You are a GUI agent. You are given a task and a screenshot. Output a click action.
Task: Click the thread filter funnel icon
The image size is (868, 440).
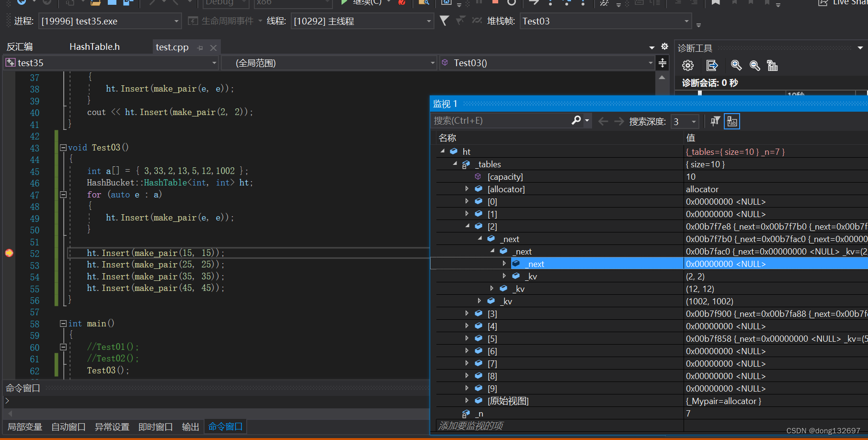[x=445, y=21]
